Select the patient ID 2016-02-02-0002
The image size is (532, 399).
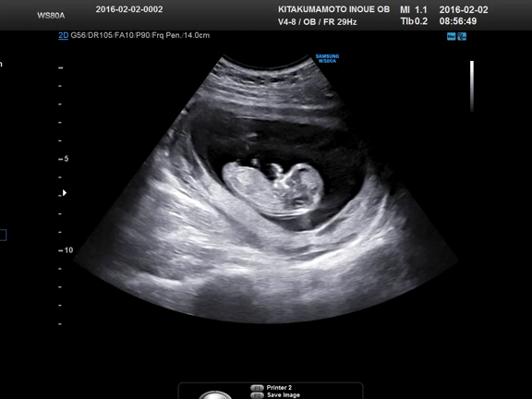coord(129,9)
